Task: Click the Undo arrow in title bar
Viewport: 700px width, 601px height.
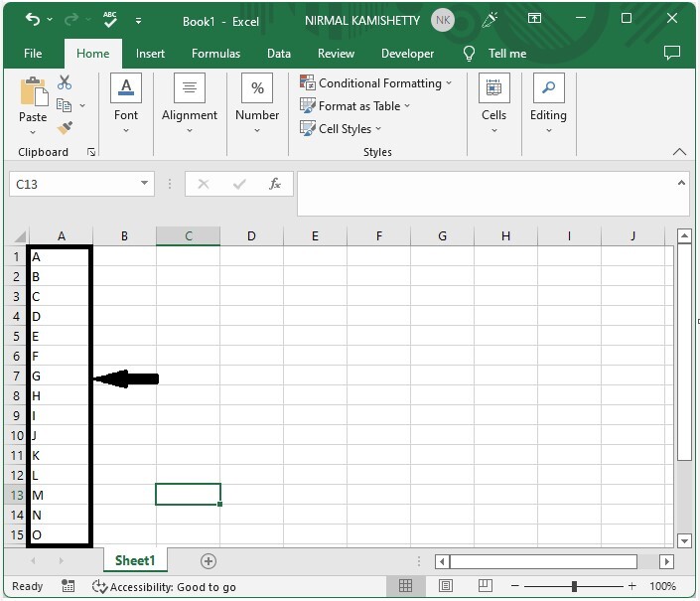Action: click(34, 19)
